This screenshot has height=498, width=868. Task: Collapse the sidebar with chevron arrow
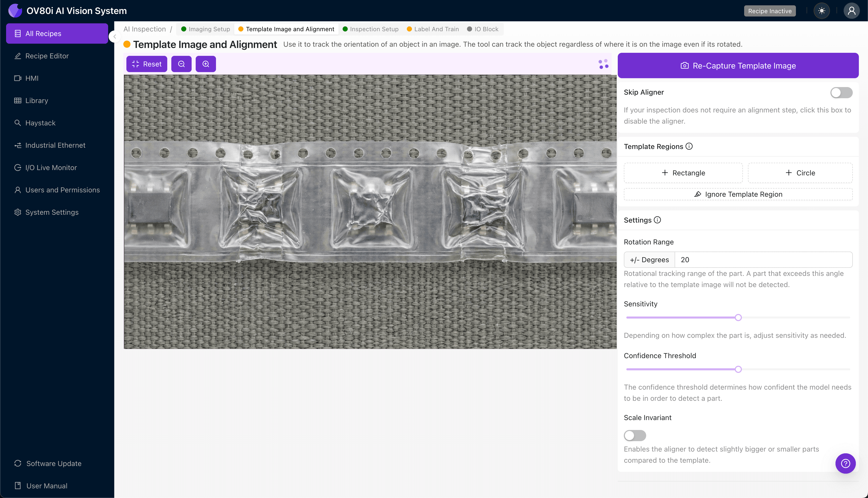point(115,37)
